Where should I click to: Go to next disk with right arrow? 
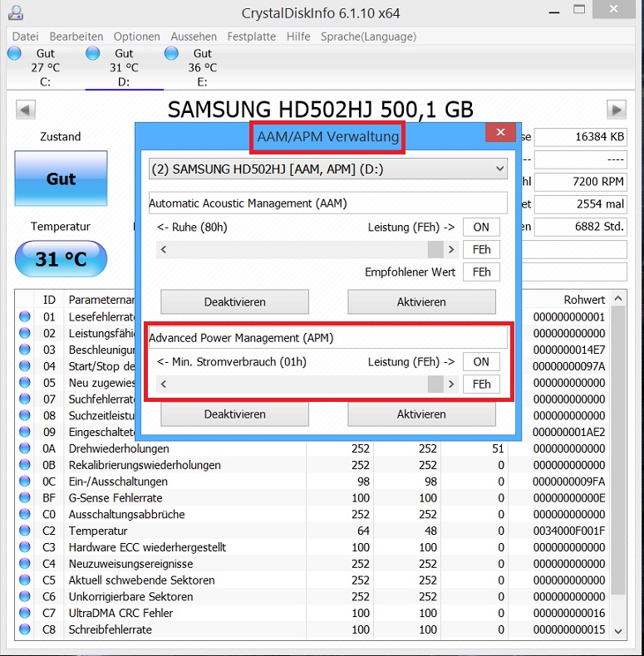pos(617,110)
